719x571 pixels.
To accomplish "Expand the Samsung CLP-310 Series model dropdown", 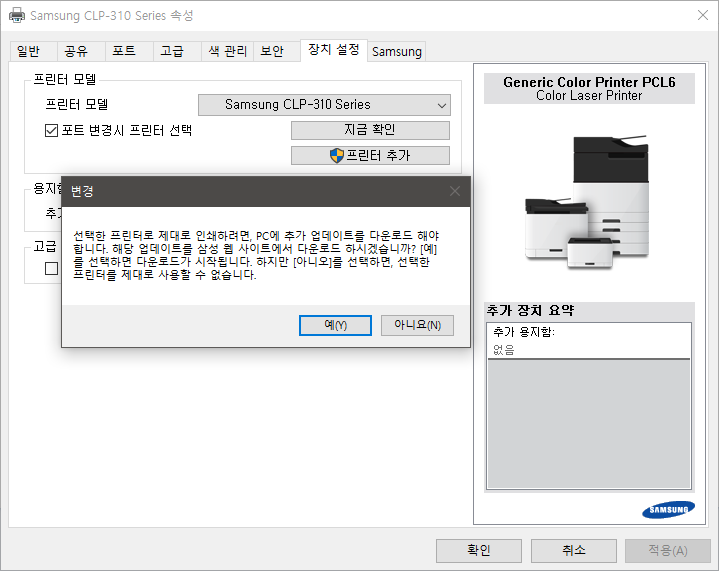I will (x=324, y=105).
